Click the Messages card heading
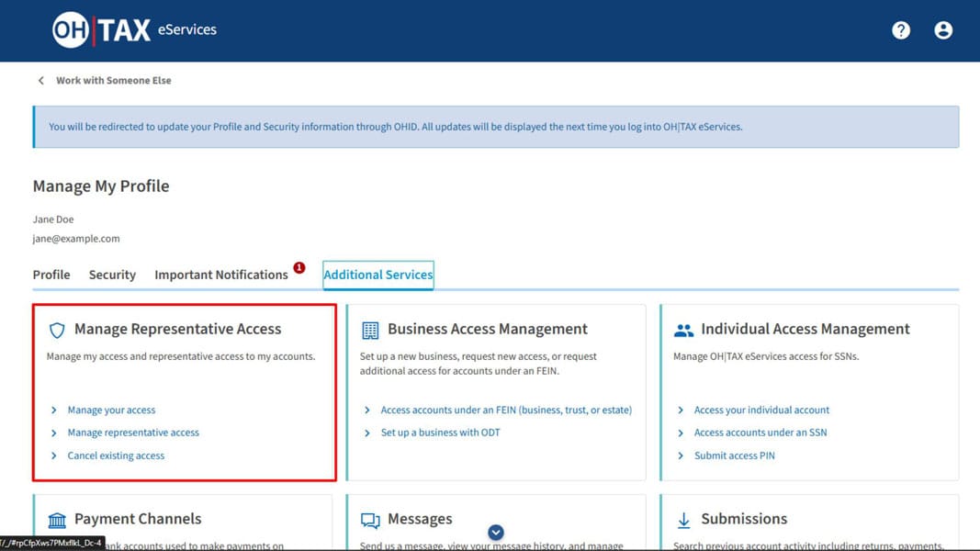980x551 pixels. pyautogui.click(x=420, y=519)
